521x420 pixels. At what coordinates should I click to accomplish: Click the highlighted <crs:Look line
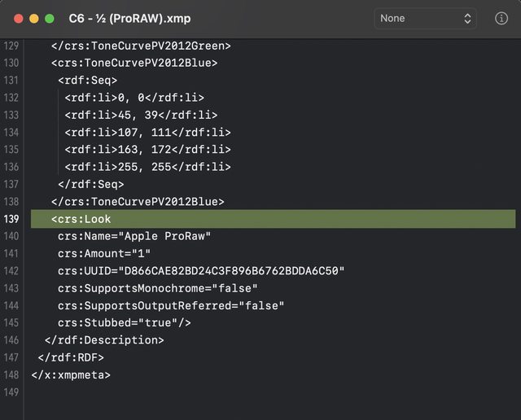(x=81, y=219)
